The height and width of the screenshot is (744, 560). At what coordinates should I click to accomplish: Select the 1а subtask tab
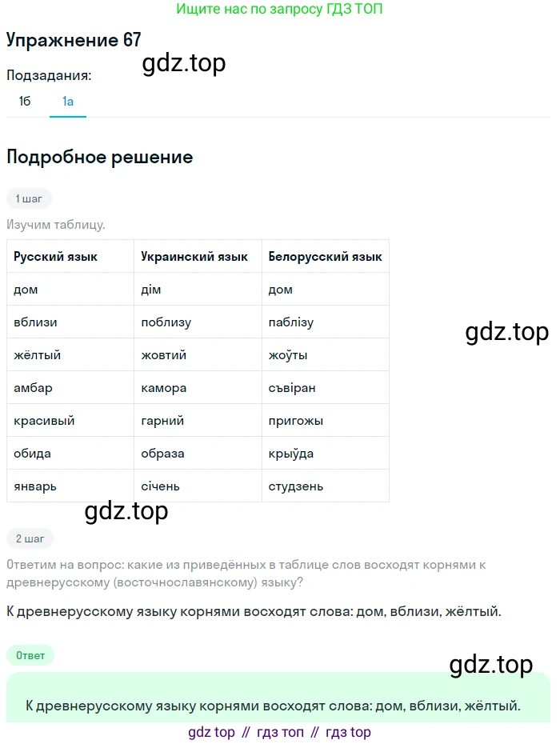tap(68, 102)
